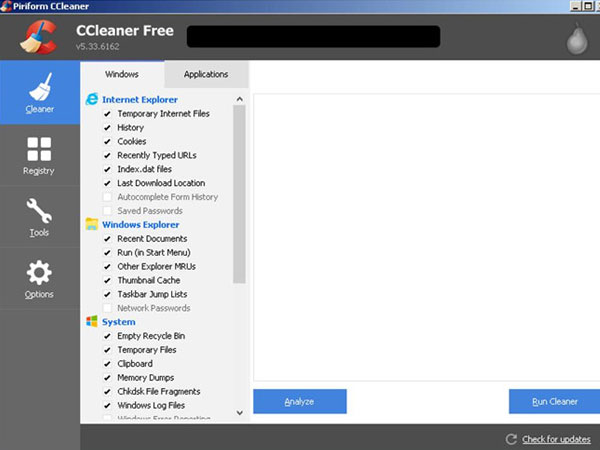Click the scroll down arrow in cleaner list

pyautogui.click(x=240, y=413)
